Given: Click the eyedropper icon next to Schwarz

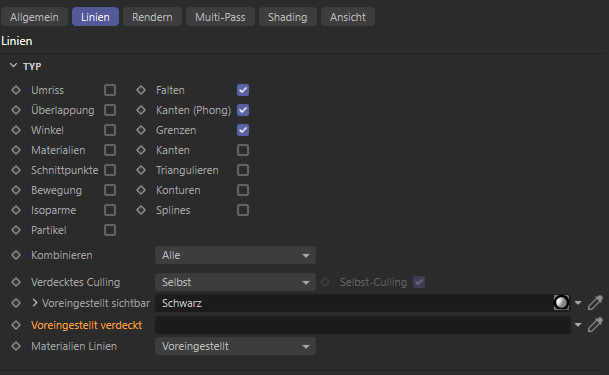Looking at the screenshot, I should point(595,303).
